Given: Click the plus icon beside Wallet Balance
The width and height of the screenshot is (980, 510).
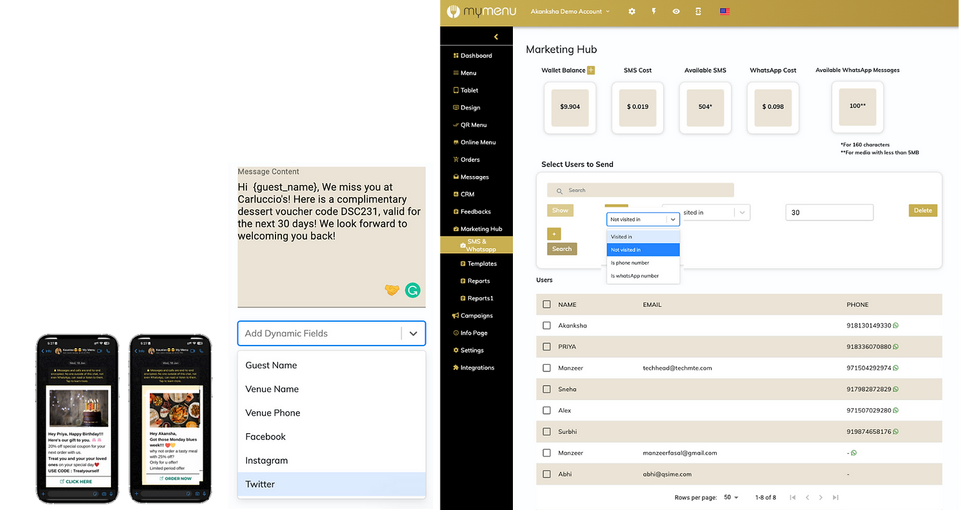Looking at the screenshot, I should [591, 70].
